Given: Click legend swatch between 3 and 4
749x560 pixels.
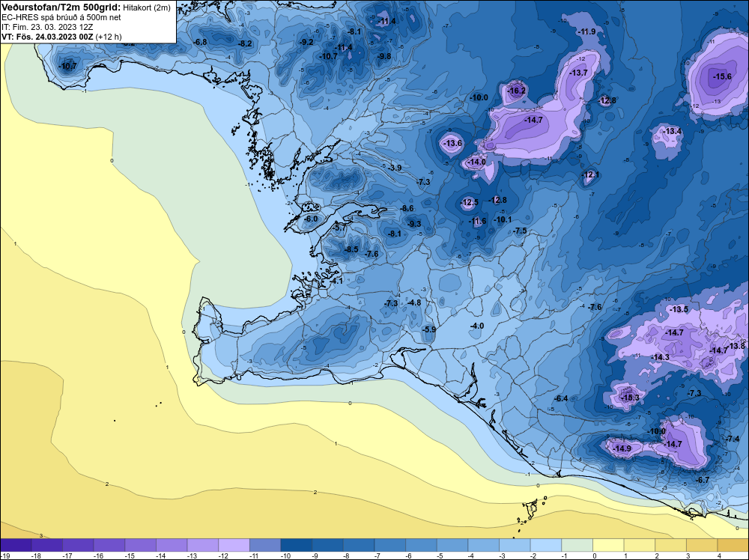Looking at the screenshot, I should (702, 545).
